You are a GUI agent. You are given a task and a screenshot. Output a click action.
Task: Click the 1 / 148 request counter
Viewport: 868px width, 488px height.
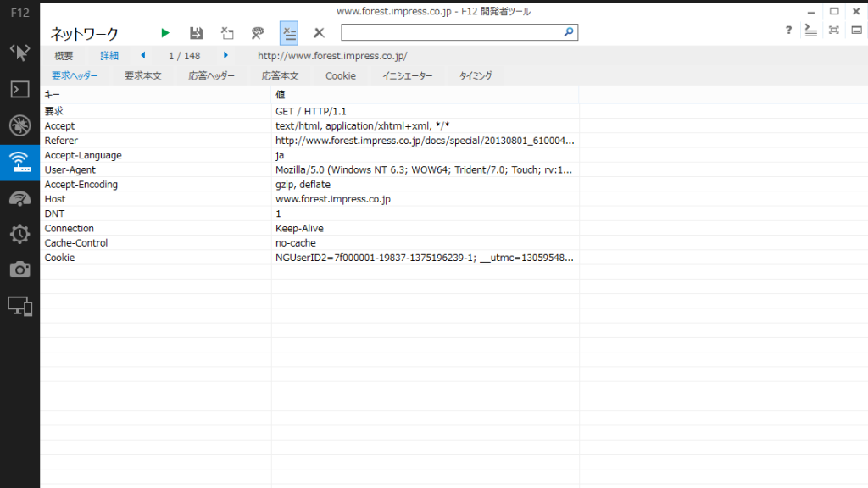184,56
